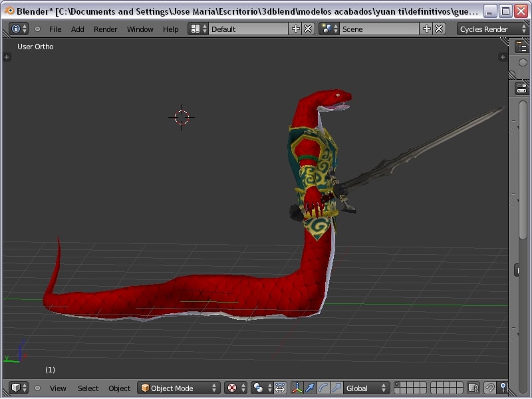Image resolution: width=532 pixels, height=399 pixels.
Task: Open the Object Mode dropdown
Action: [179, 388]
